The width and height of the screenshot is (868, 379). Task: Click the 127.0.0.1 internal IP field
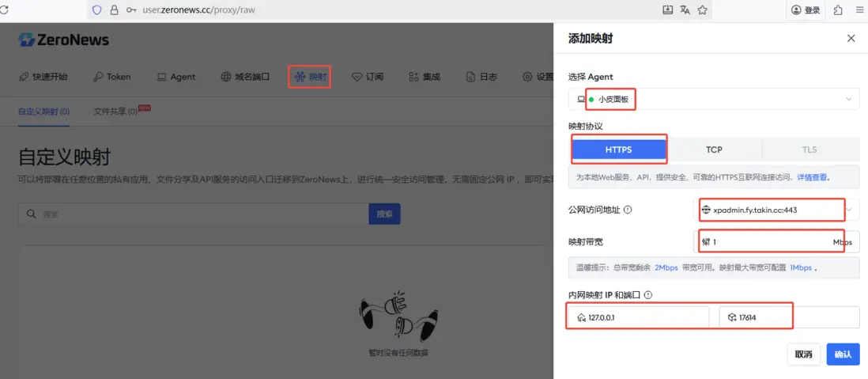[639, 317]
